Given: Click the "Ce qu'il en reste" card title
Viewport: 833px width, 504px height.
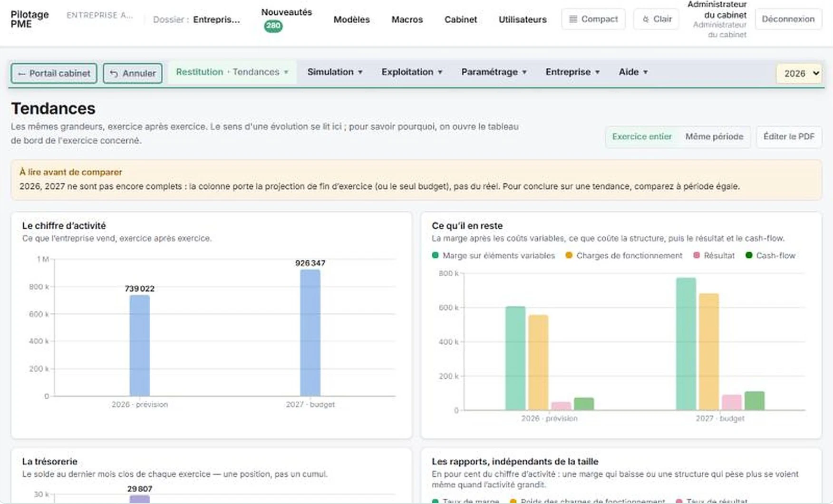Looking at the screenshot, I should 467,226.
